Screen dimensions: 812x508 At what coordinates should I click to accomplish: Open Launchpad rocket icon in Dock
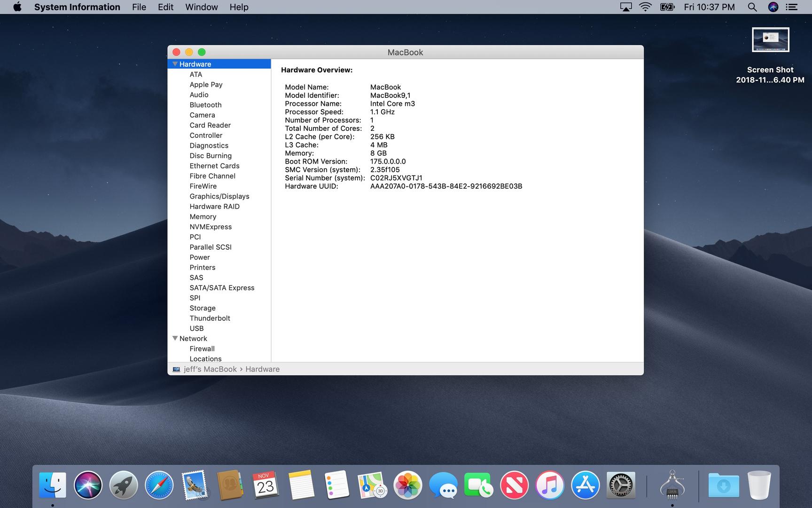[x=124, y=485]
